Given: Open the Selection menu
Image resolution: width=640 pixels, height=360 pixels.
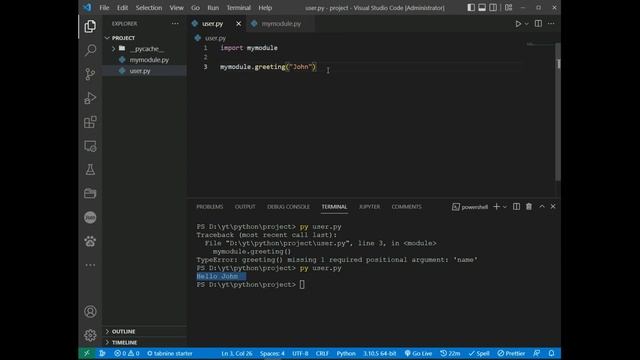Looking at the screenshot, I should click(x=149, y=8).
